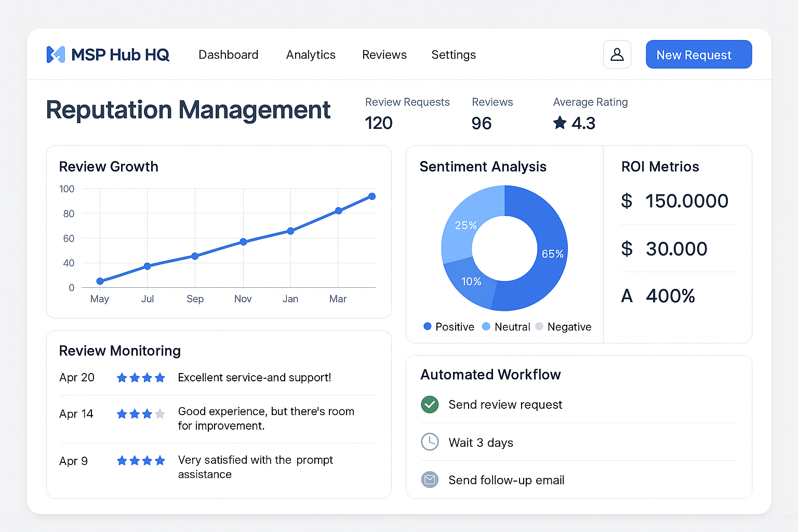
Task: Select the 'Excellent service-and support!' review text
Action: pyautogui.click(x=255, y=378)
